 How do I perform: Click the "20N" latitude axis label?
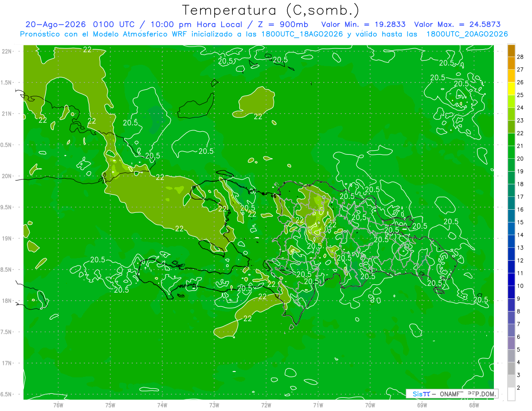click(7, 176)
